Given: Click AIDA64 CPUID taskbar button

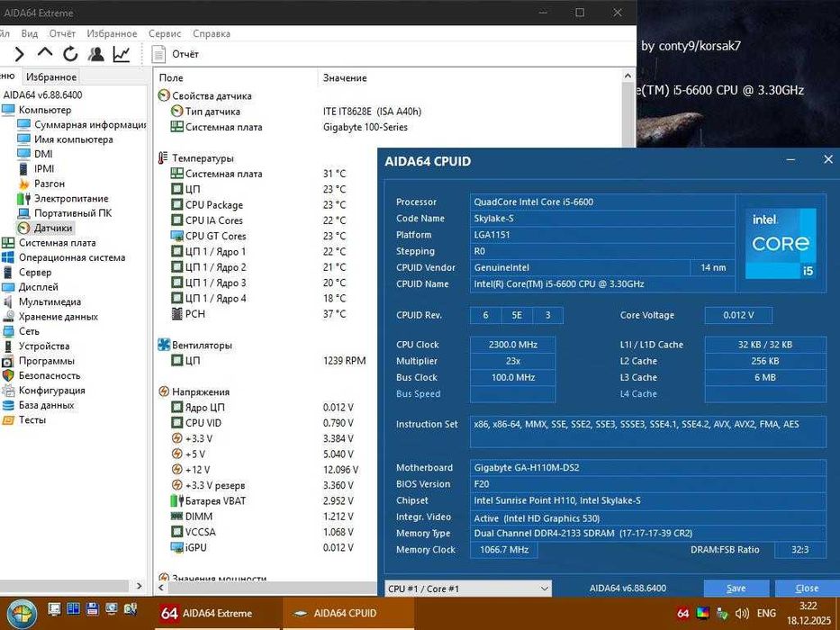Looking at the screenshot, I should pyautogui.click(x=348, y=614).
